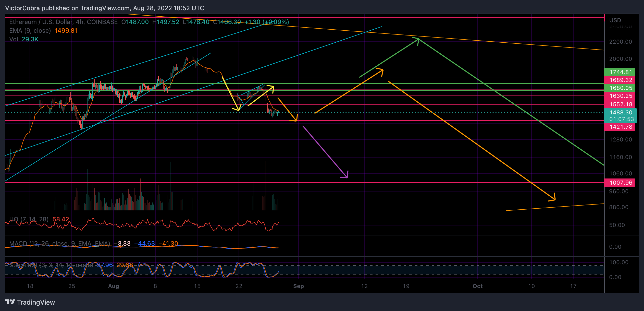Screen dimensions: 644x311
Task: Click the high value H1497.52
Action: pos(166,22)
